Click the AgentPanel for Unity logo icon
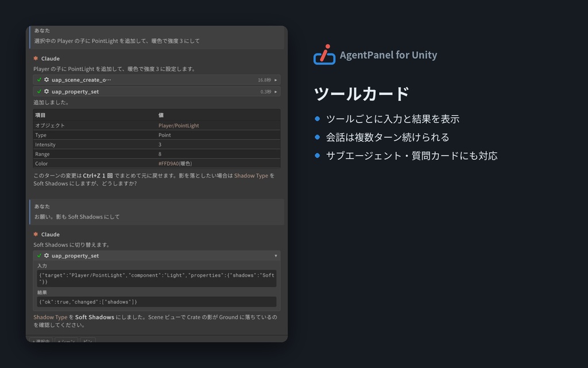Screen dimensions: 588x368 coord(324,55)
